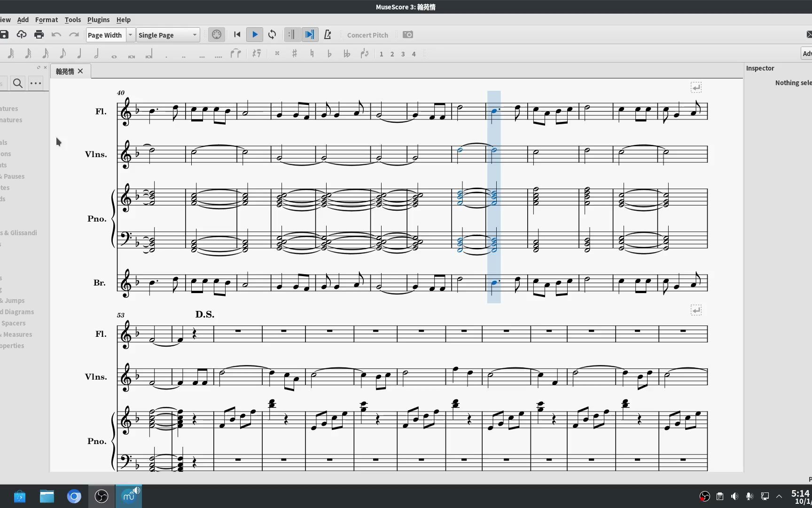The image size is (812, 508).
Task: Insert a rest
Action: 257,54
